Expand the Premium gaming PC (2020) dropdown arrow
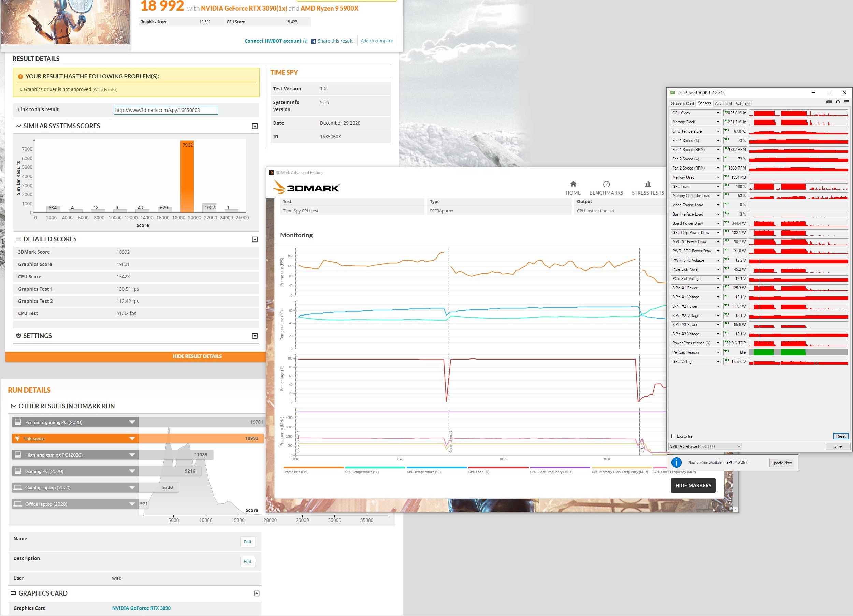The height and width of the screenshot is (616, 853). [132, 422]
